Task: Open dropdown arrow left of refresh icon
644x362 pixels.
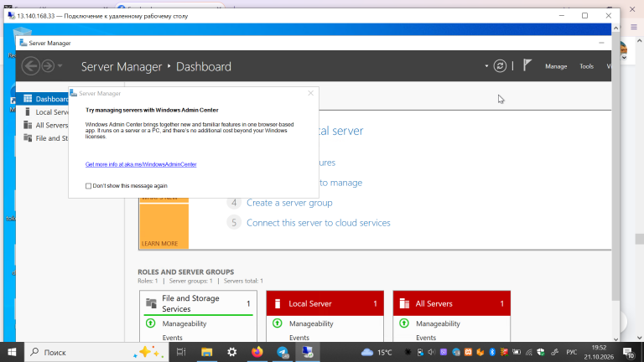Action: (x=486, y=66)
